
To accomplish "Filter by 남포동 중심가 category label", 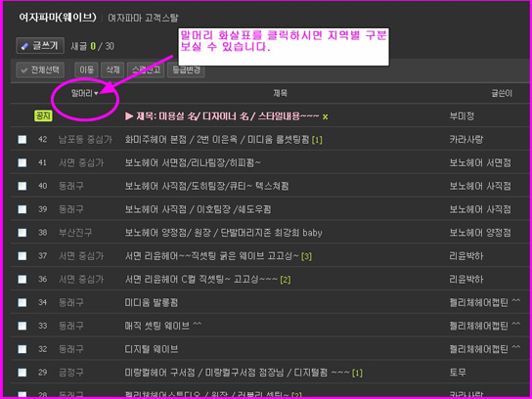I will tap(85, 140).
